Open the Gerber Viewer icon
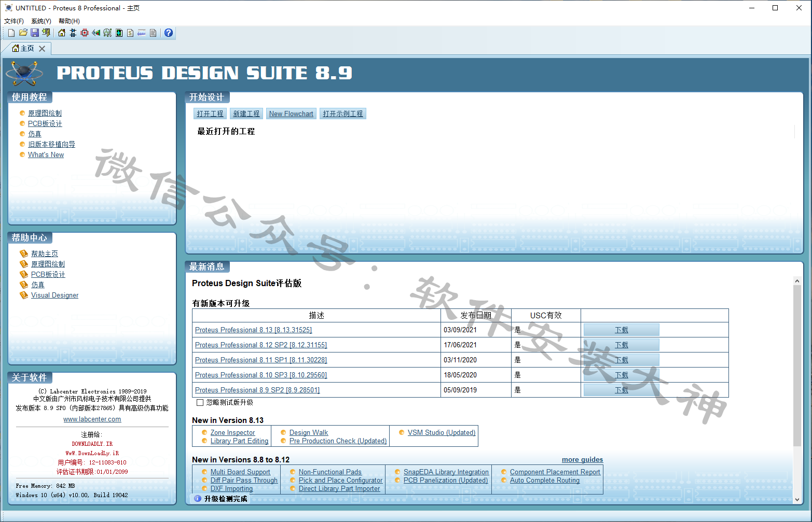Image resolution: width=812 pixels, height=522 pixels. [x=107, y=33]
